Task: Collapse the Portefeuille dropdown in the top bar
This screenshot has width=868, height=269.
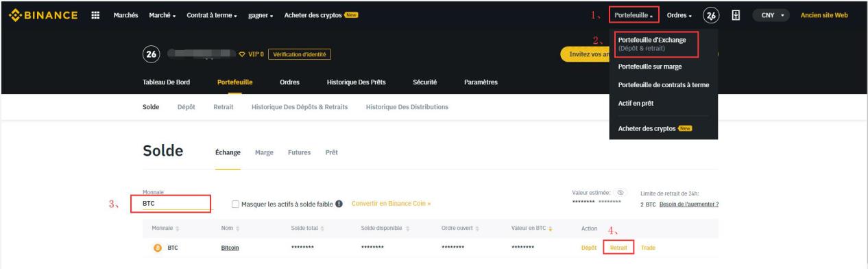Action: click(634, 15)
